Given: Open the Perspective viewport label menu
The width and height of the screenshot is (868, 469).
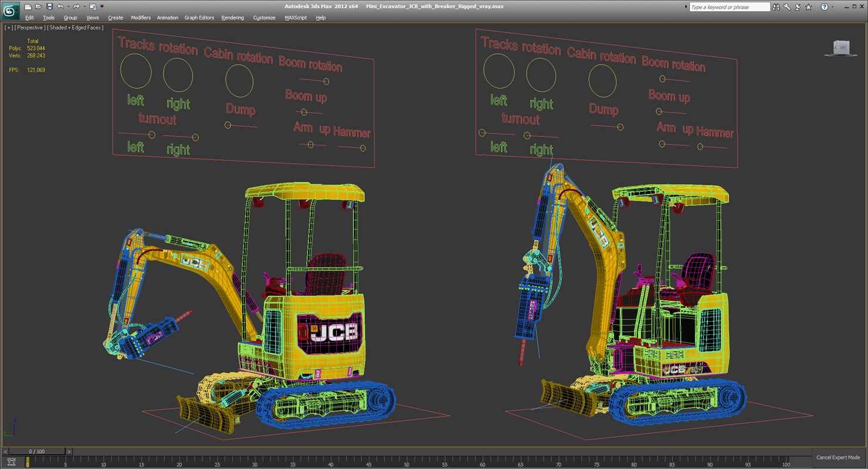Looking at the screenshot, I should point(29,28).
